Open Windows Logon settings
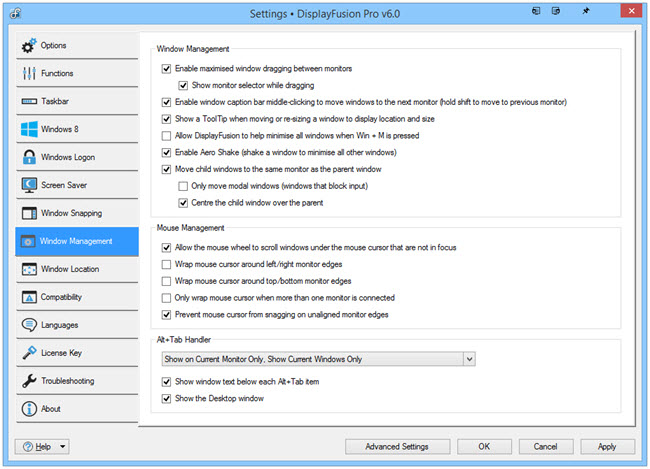This screenshot has width=650, height=469. 77,157
